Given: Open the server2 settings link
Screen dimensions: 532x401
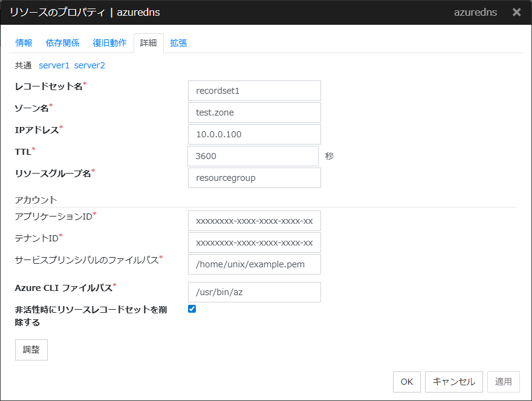Looking at the screenshot, I should (89, 65).
